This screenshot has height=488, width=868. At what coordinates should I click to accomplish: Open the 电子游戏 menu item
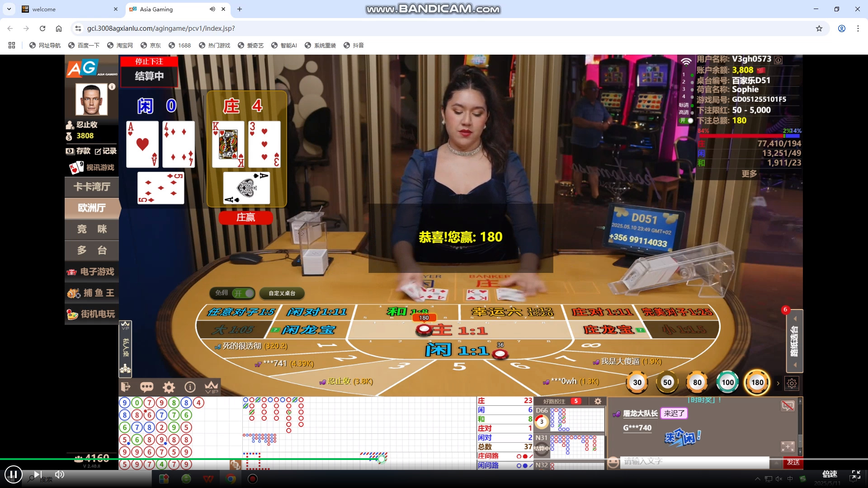[x=92, y=272]
